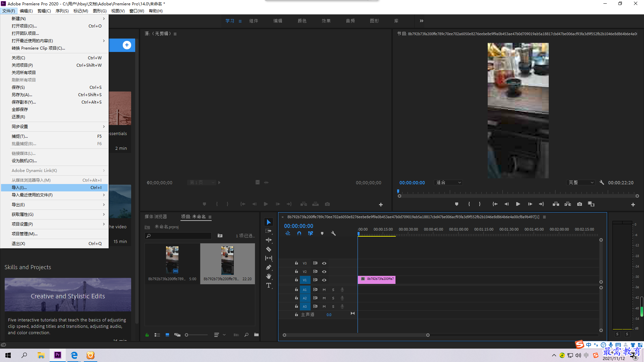Choose Save As from File menu

coord(54,95)
